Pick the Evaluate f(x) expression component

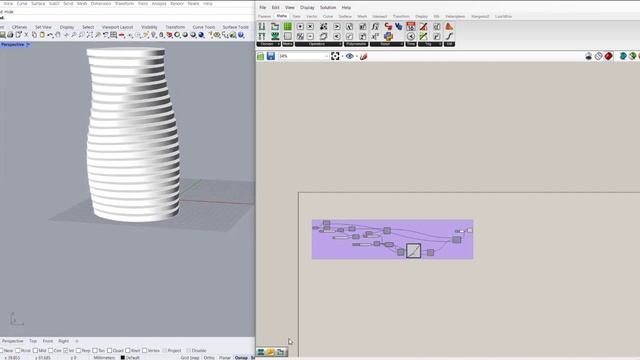pyautogui.click(x=375, y=27)
